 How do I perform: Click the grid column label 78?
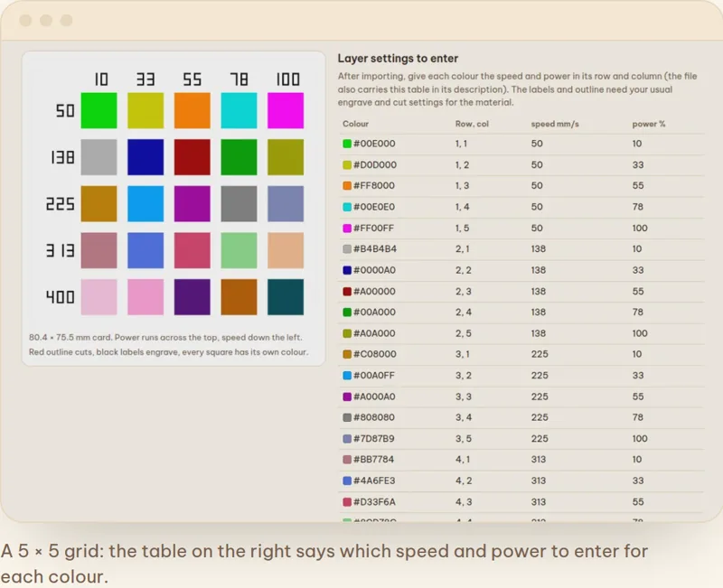[239, 79]
